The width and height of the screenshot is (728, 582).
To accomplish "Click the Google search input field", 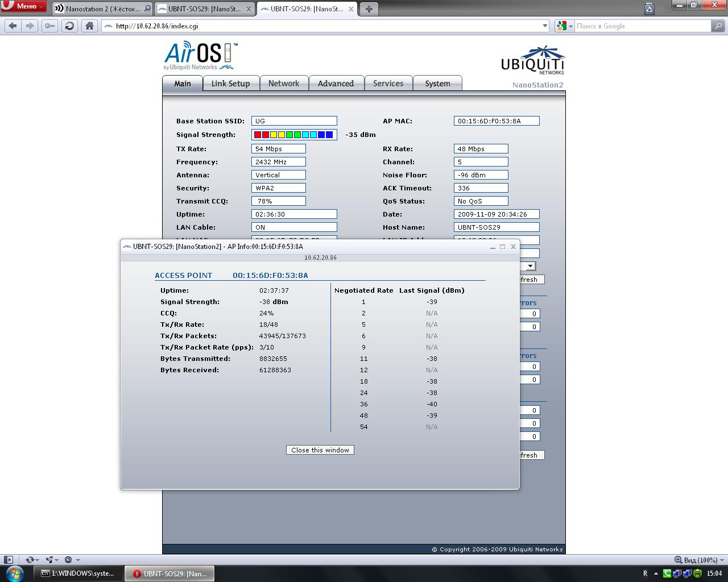I will (643, 26).
